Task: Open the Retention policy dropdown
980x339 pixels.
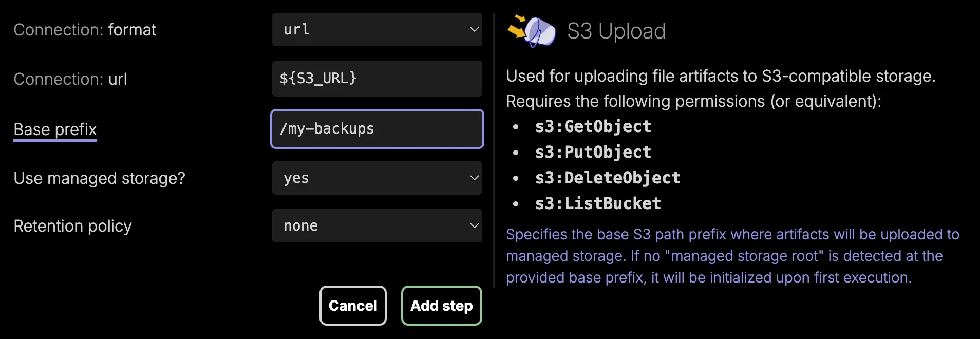Action: (x=378, y=225)
